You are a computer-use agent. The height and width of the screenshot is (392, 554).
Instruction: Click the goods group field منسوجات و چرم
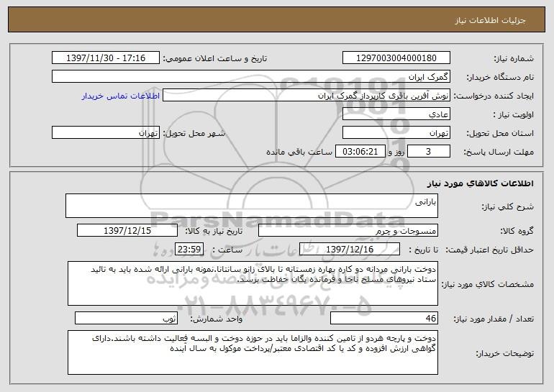coord(348,230)
